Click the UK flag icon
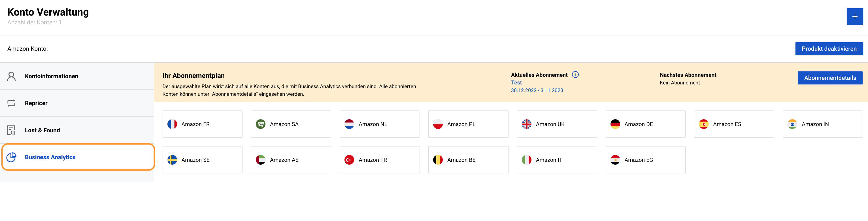 (526, 124)
